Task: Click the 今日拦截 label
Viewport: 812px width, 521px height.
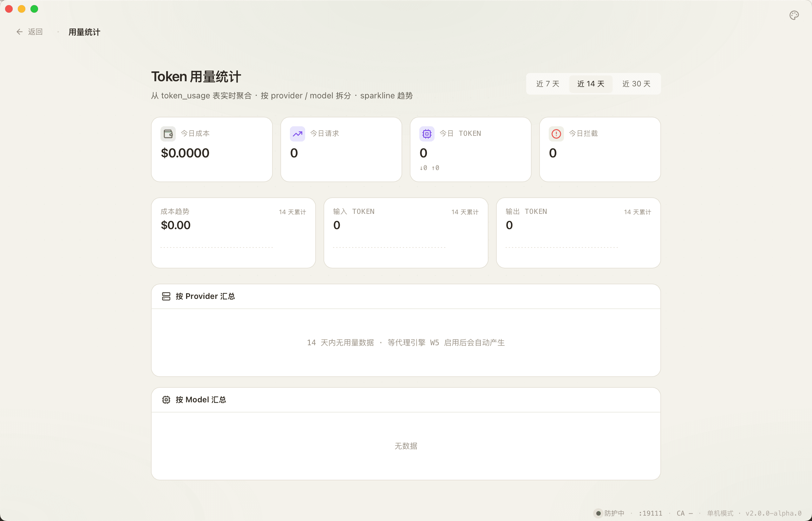Action: (x=583, y=133)
